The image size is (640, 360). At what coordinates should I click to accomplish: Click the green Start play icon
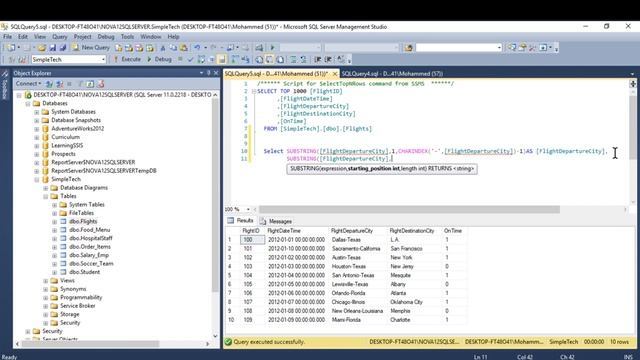pos(273,48)
